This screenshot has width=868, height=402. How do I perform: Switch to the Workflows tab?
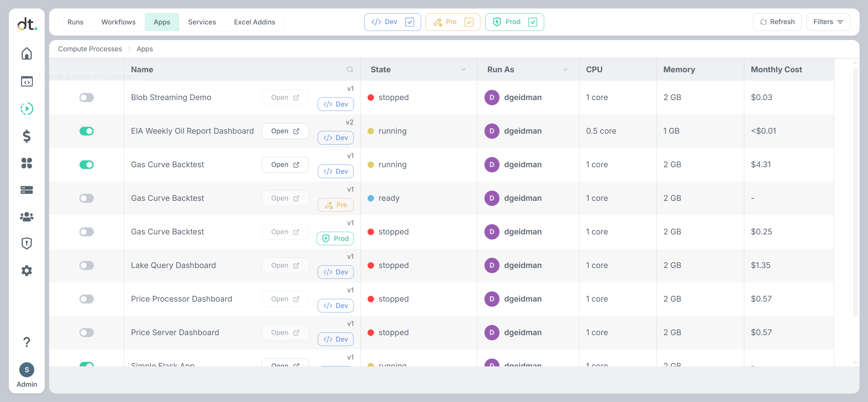(x=118, y=22)
